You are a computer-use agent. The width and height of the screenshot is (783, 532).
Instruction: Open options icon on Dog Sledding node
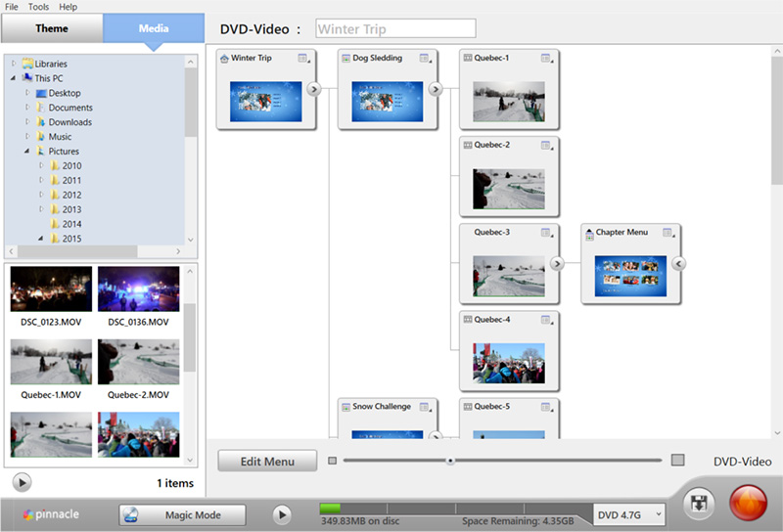coord(425,59)
